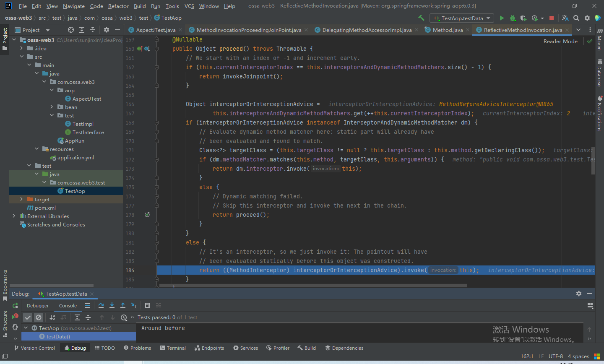Click the Debug bug icon in the toolbar
Screen dimensions: 604x364
pos(513,18)
